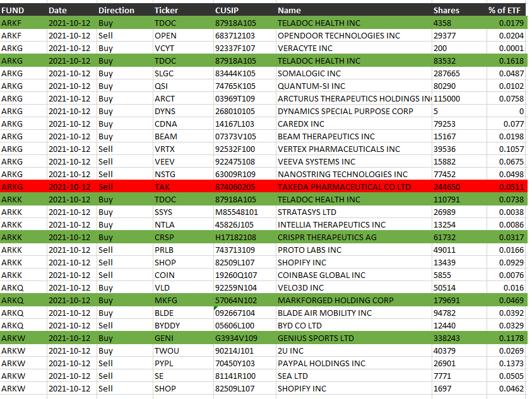
Task: Click the CRISPR THERAPEUTICS AG cell
Action: 353,237
